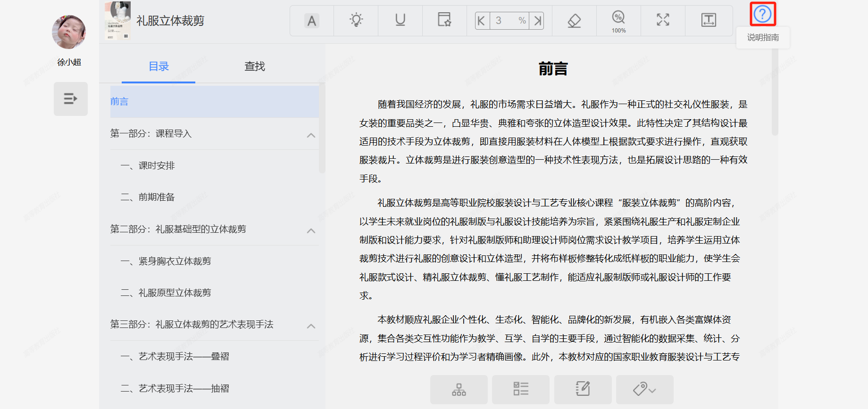This screenshot has height=409, width=868.
Task: Jump to last page arrow
Action: [x=537, y=21]
